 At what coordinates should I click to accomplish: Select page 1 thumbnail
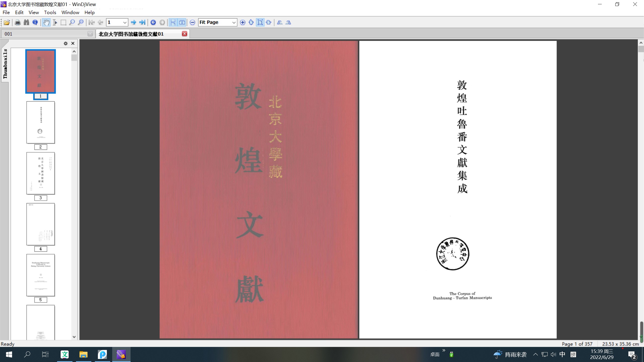point(41,71)
